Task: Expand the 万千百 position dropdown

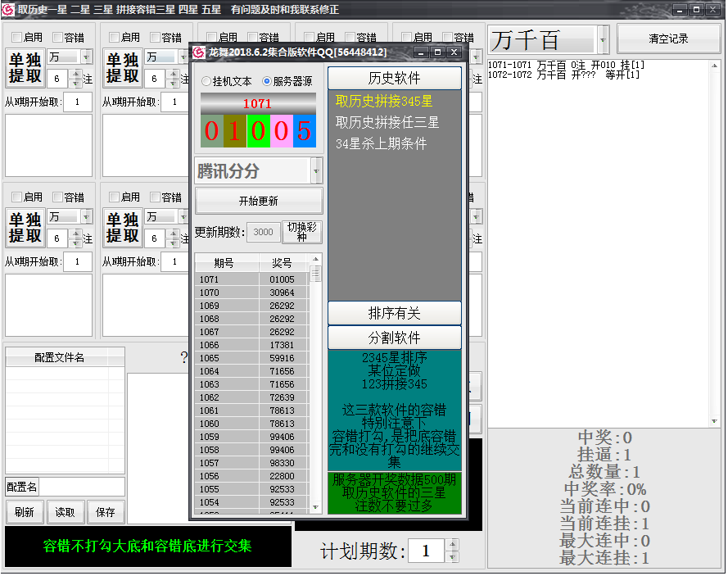Action: (x=604, y=39)
